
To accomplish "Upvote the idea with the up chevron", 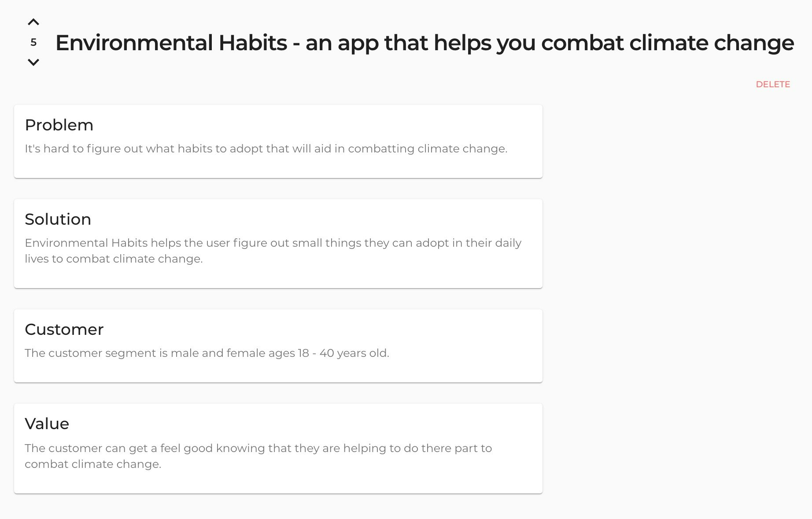I will pyautogui.click(x=33, y=22).
